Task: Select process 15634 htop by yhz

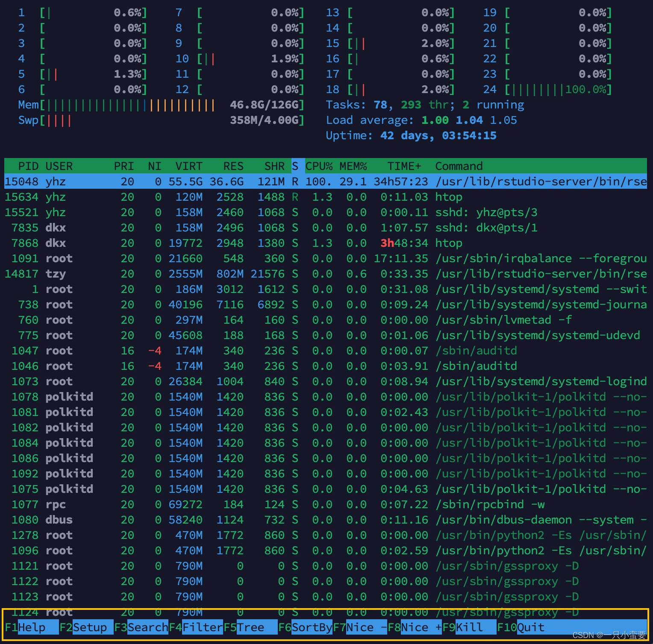Action: tap(326, 197)
